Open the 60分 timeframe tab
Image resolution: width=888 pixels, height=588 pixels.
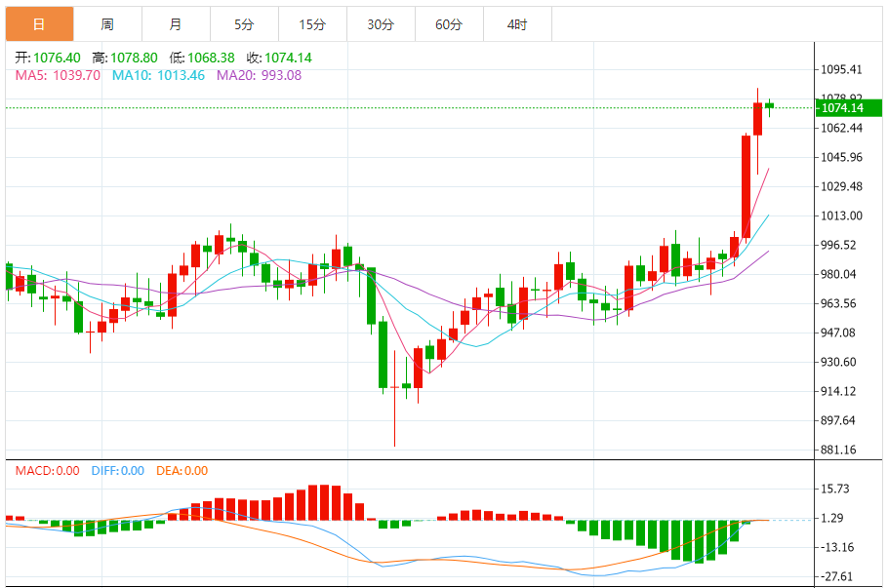point(449,24)
